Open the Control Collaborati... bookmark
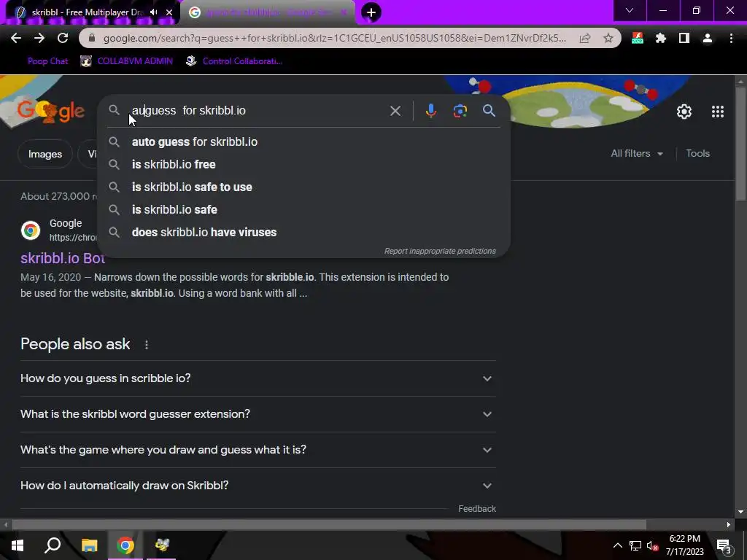This screenshot has width=747, height=560. pos(234,61)
